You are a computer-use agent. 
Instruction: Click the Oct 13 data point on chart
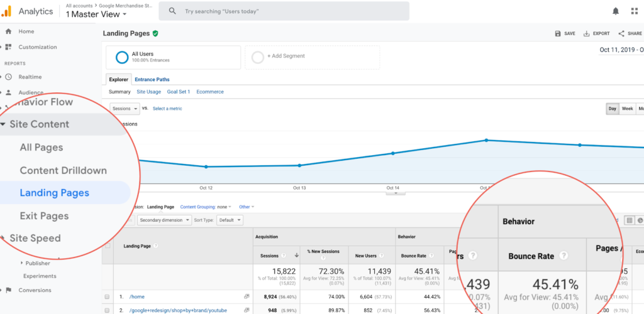(x=299, y=166)
